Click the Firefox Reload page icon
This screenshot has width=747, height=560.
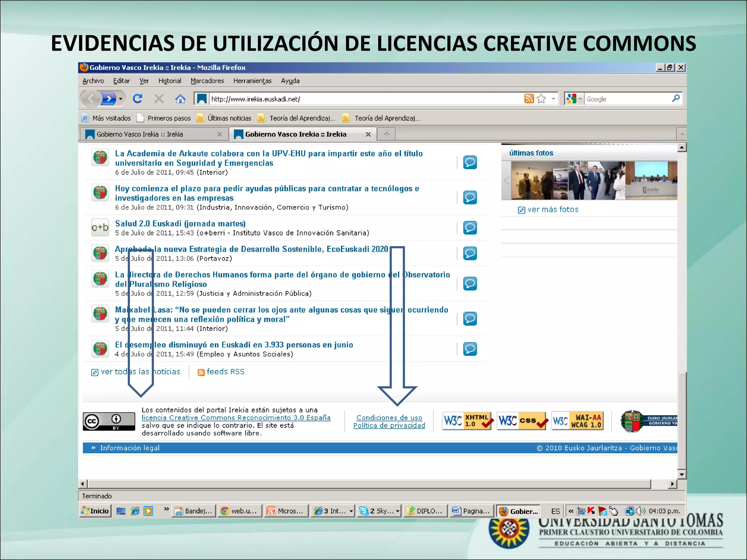tap(138, 98)
